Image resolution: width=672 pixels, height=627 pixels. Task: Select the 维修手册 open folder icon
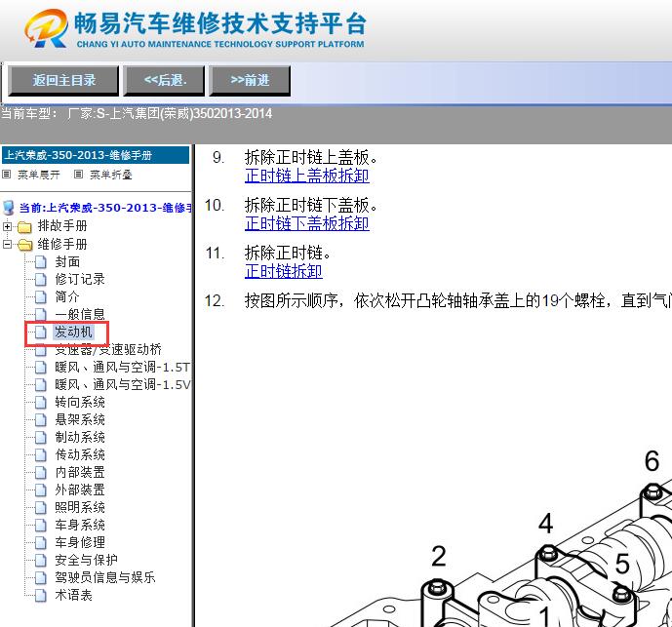(24, 245)
